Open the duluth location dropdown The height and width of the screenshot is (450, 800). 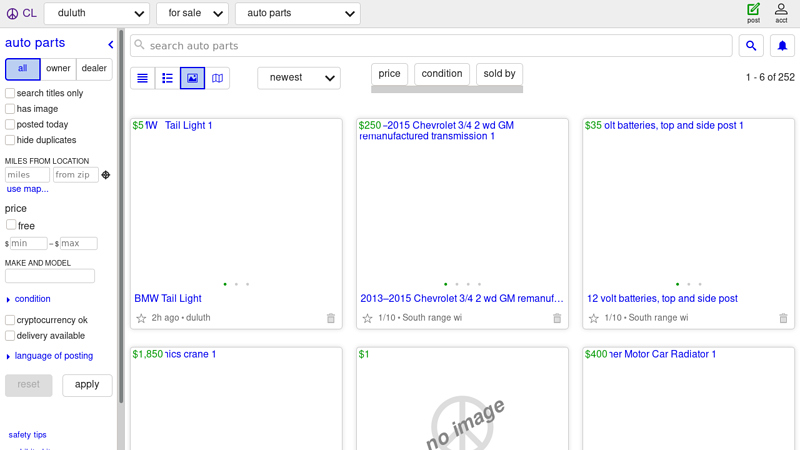pos(96,14)
